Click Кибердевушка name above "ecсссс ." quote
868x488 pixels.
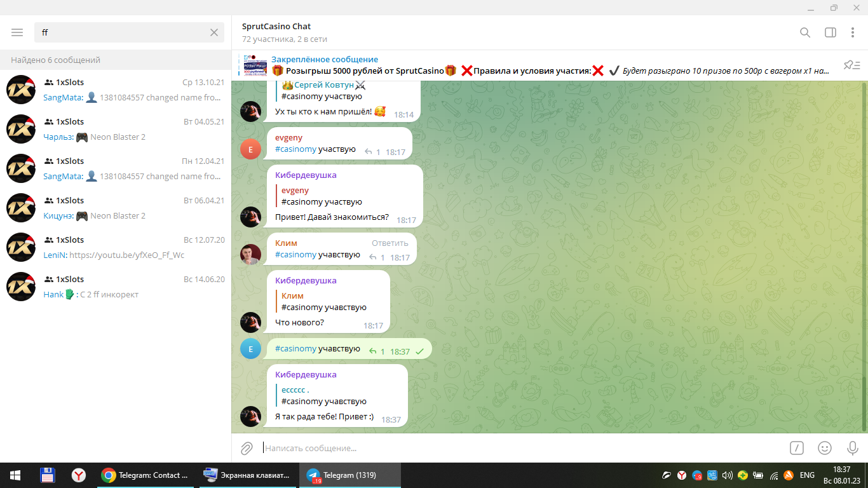306,374
